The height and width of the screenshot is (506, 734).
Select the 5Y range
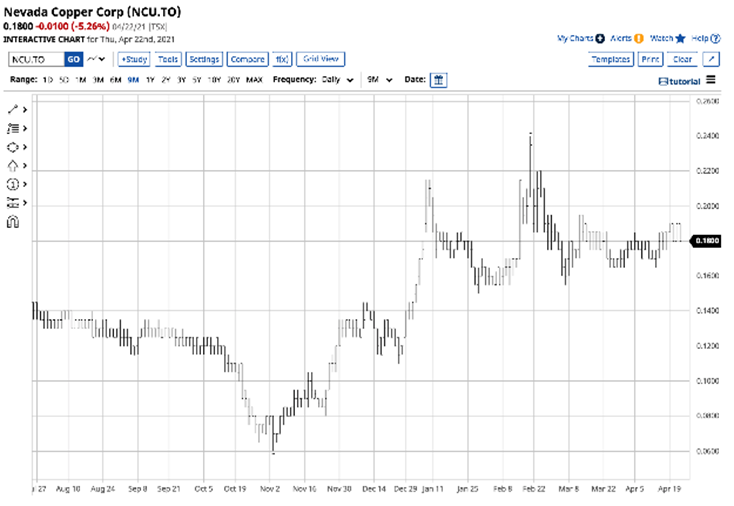pos(197,80)
